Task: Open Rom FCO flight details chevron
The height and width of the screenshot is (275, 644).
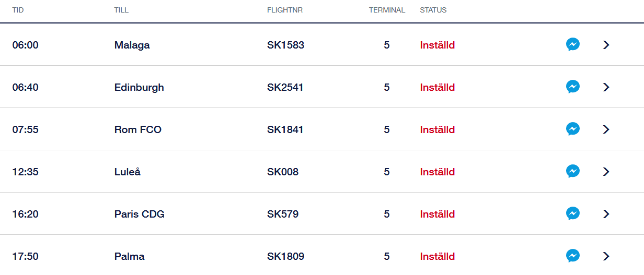Action: pos(606,129)
